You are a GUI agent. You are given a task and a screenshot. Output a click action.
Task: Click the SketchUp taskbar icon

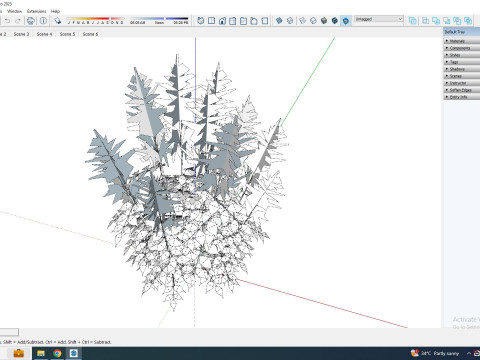coord(74,353)
